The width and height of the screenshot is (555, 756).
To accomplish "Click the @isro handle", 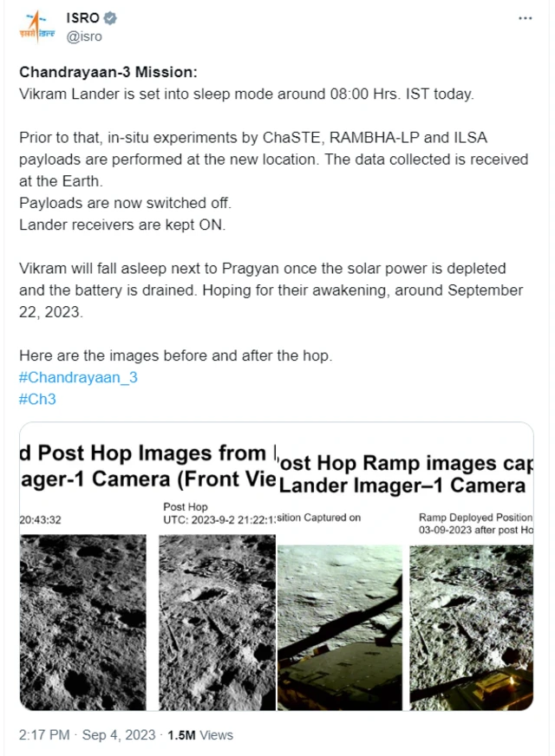I will (x=84, y=36).
